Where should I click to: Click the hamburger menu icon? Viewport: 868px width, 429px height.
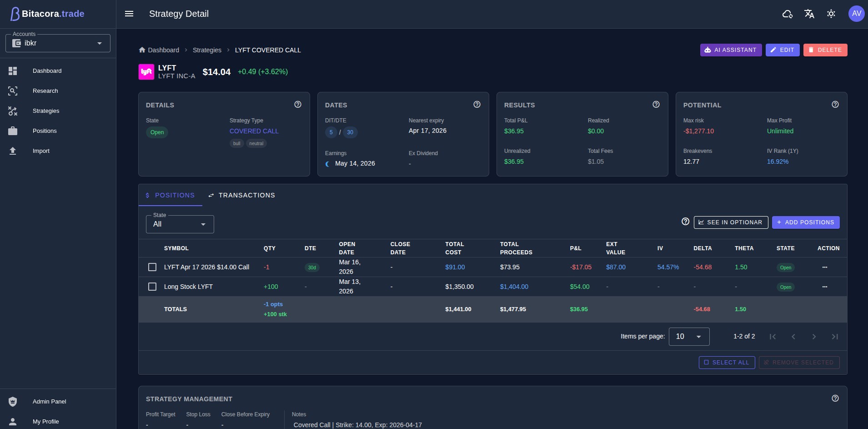[x=129, y=14]
